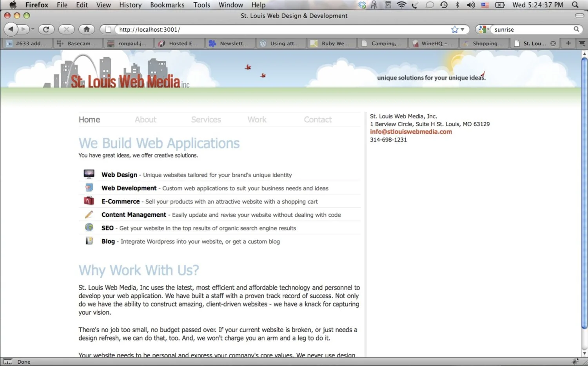The image size is (588, 366).
Task: Open the Services page link
Action: [x=206, y=120]
